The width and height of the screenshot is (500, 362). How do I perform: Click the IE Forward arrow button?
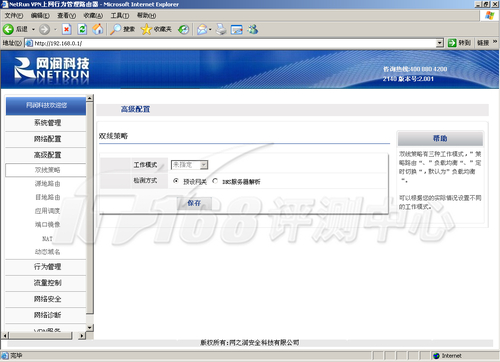pos(44,29)
